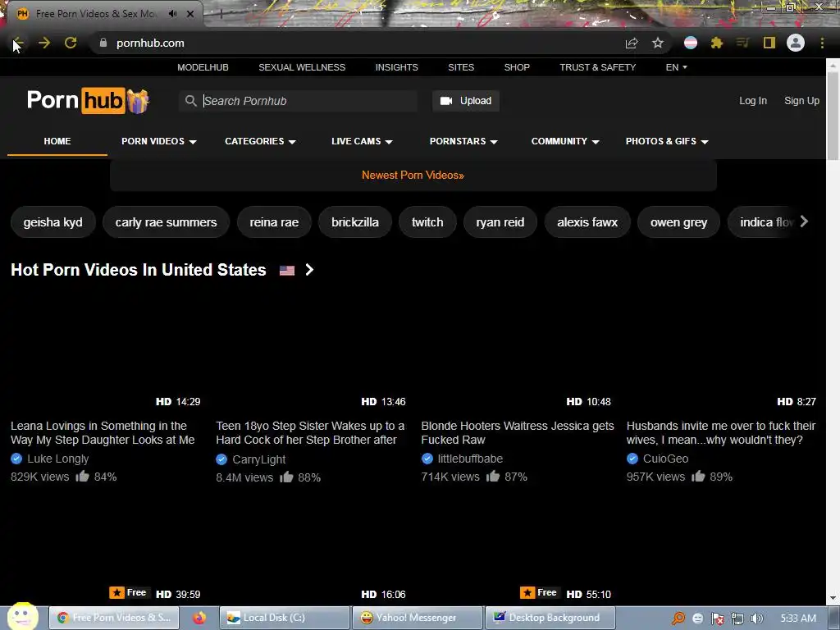Click the network icon in the system tray
840x630 pixels.
pos(737,619)
